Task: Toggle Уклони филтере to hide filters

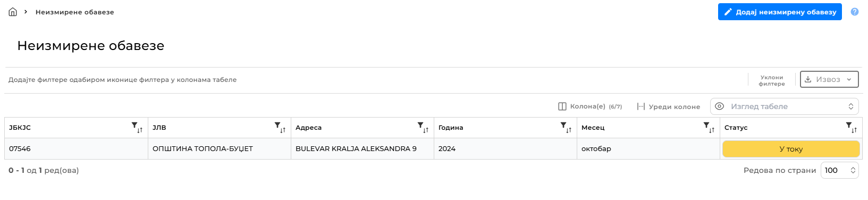Action: pos(771,80)
